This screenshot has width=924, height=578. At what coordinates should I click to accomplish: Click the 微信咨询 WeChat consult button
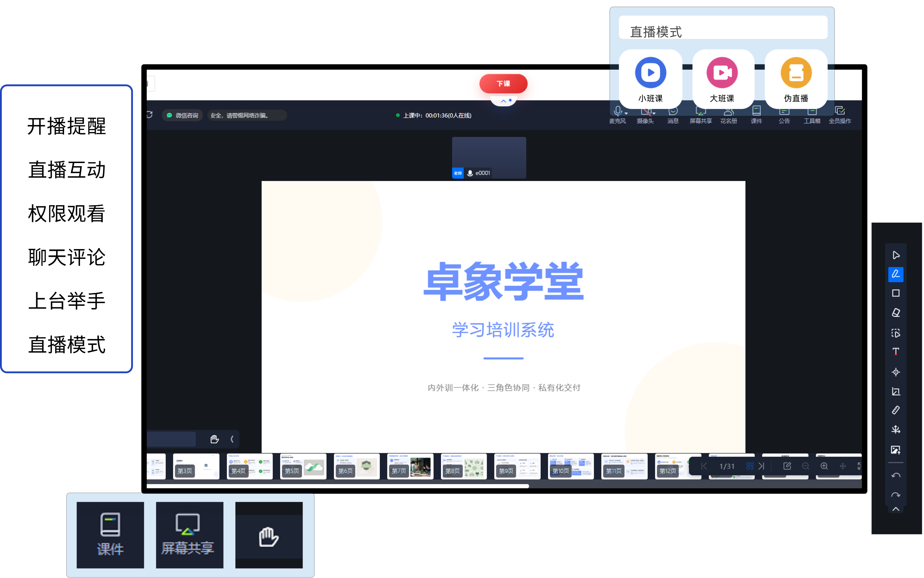point(182,115)
